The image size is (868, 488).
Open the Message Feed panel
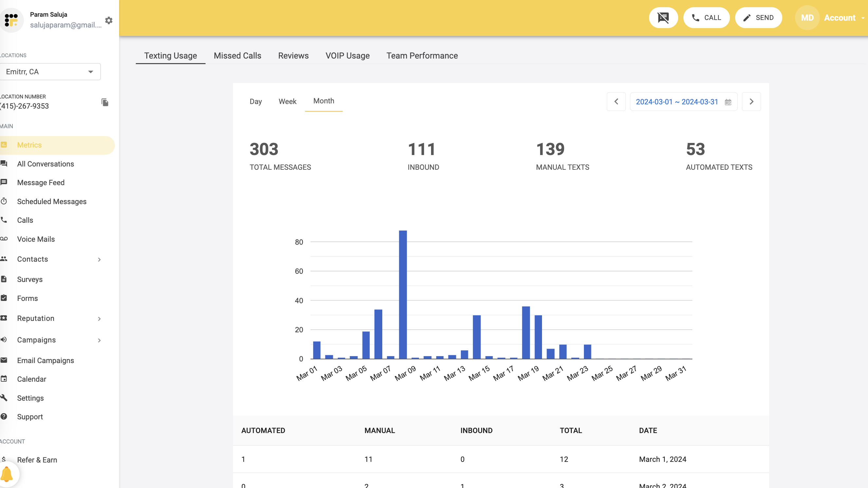pyautogui.click(x=41, y=183)
